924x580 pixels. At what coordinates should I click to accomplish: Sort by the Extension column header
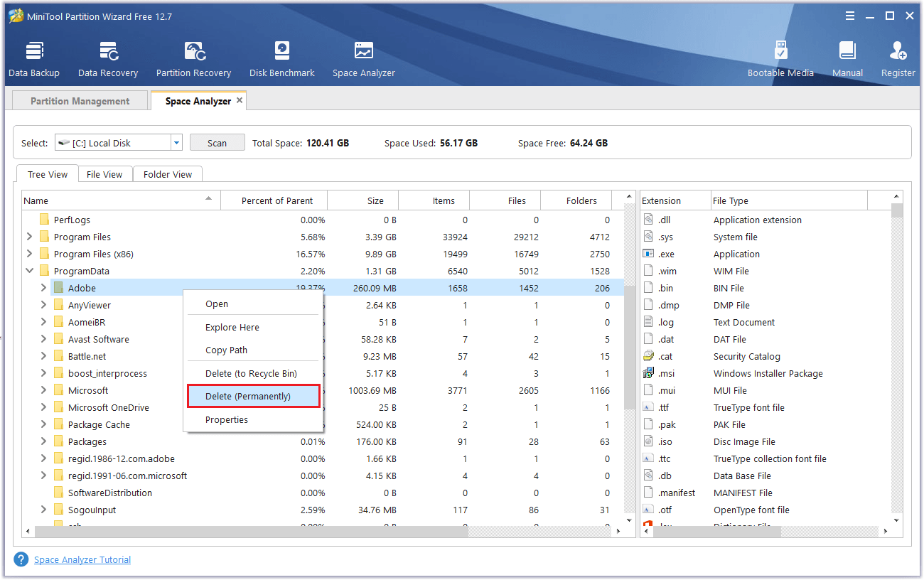[x=675, y=200]
